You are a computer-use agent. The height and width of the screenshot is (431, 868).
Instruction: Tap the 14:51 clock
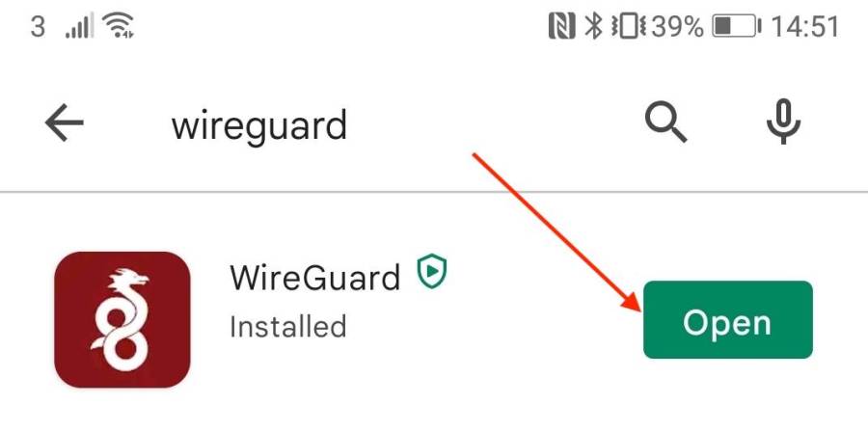pyautogui.click(x=805, y=26)
